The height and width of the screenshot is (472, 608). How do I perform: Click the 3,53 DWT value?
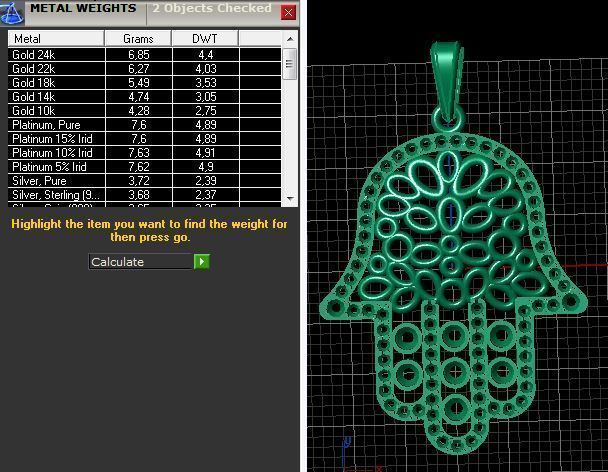tap(206, 83)
